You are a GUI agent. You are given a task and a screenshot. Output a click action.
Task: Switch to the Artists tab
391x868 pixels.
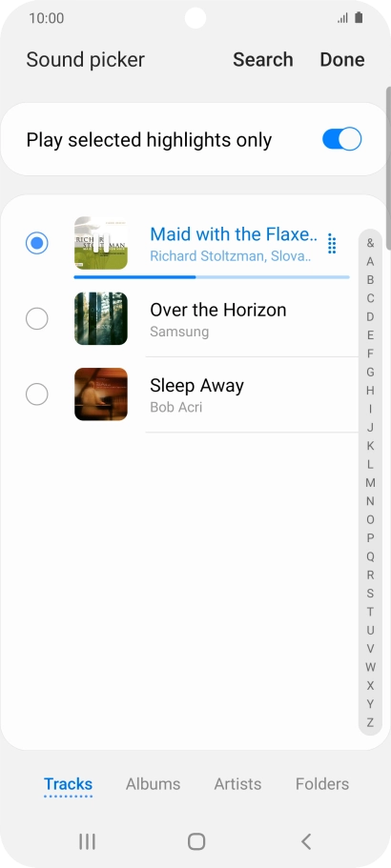[237, 784]
